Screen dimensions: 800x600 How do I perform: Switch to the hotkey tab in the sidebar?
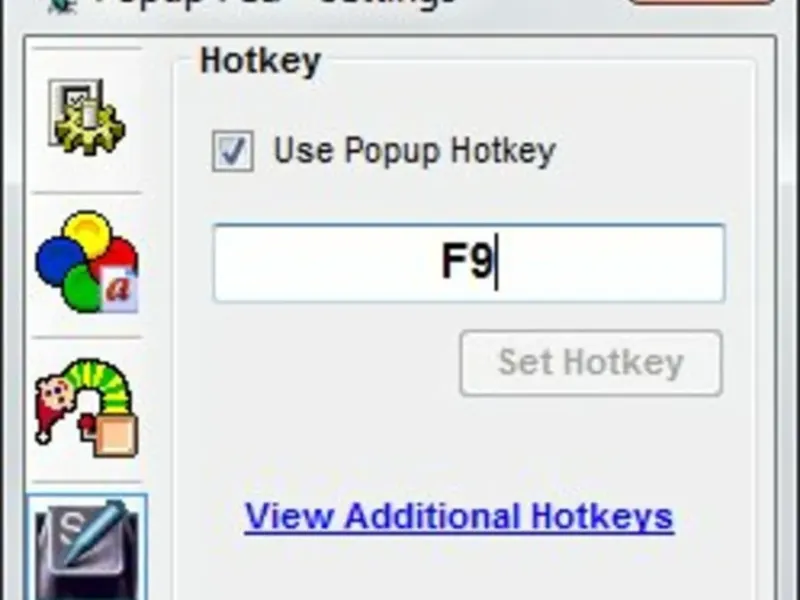pyautogui.click(x=87, y=547)
